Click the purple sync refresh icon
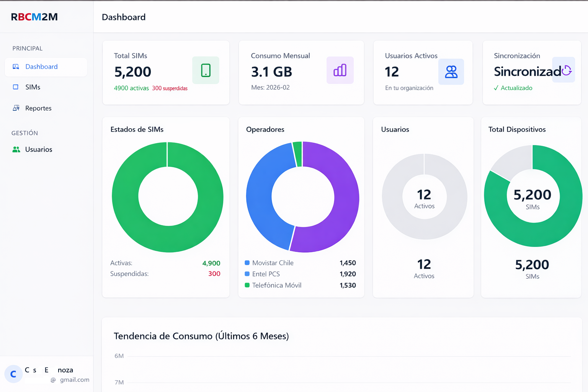 pyautogui.click(x=567, y=70)
